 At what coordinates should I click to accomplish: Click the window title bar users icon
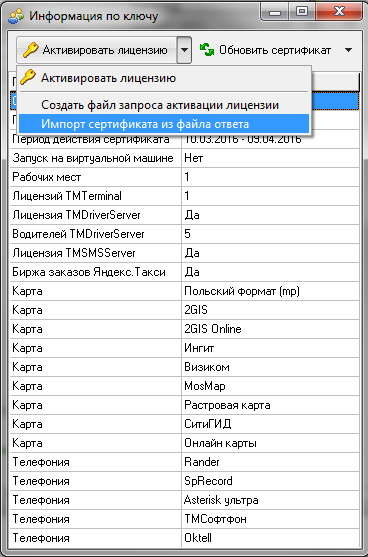tap(16, 16)
